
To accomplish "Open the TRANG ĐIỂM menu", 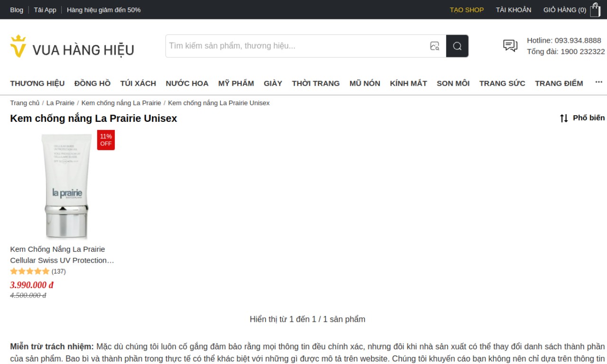I will click(559, 83).
